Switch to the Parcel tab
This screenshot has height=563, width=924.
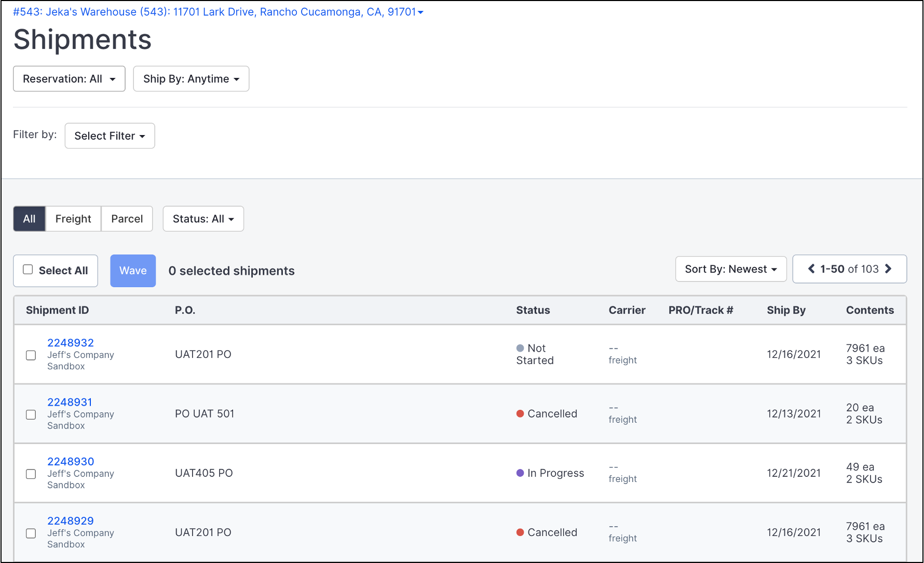(127, 219)
